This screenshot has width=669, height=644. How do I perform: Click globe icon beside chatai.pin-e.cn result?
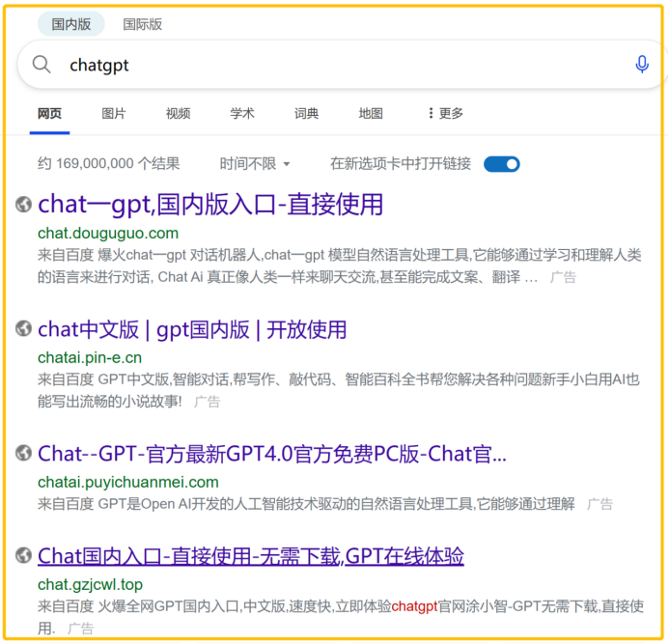click(x=23, y=329)
